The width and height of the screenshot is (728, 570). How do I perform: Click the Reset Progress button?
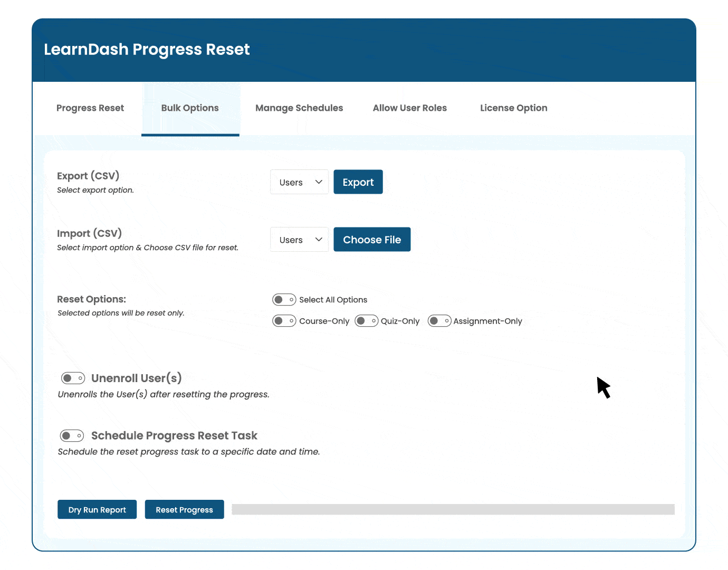[185, 509]
